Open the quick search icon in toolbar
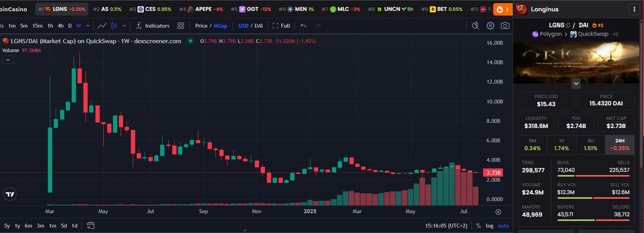Screen dimensions: 644x233 coord(475,26)
